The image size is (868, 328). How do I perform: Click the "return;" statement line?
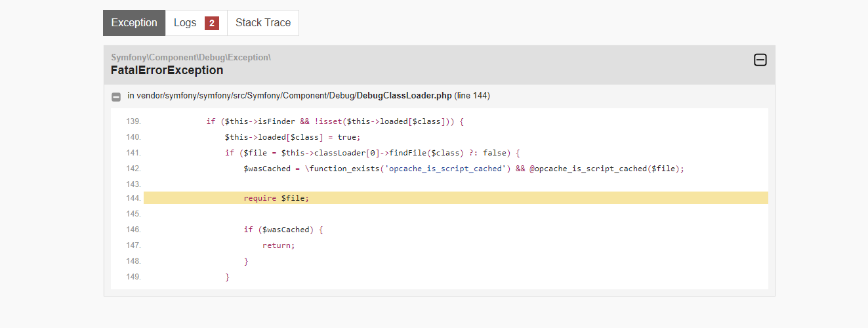pyautogui.click(x=278, y=245)
